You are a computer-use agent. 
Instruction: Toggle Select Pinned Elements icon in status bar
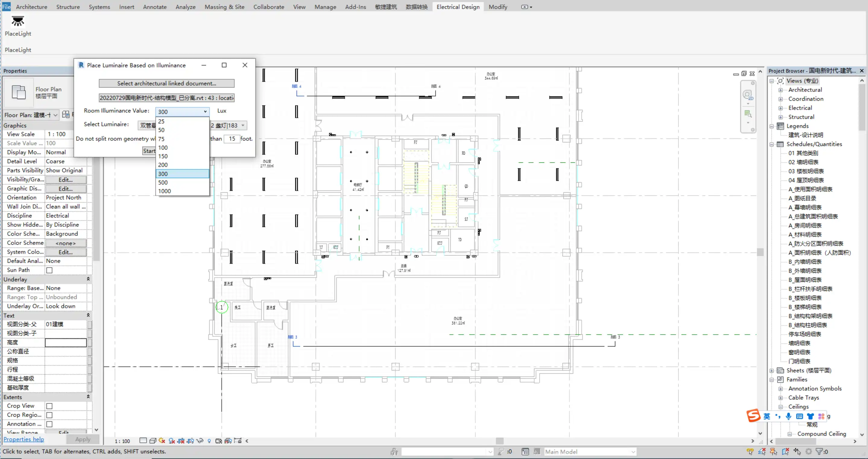tap(773, 451)
